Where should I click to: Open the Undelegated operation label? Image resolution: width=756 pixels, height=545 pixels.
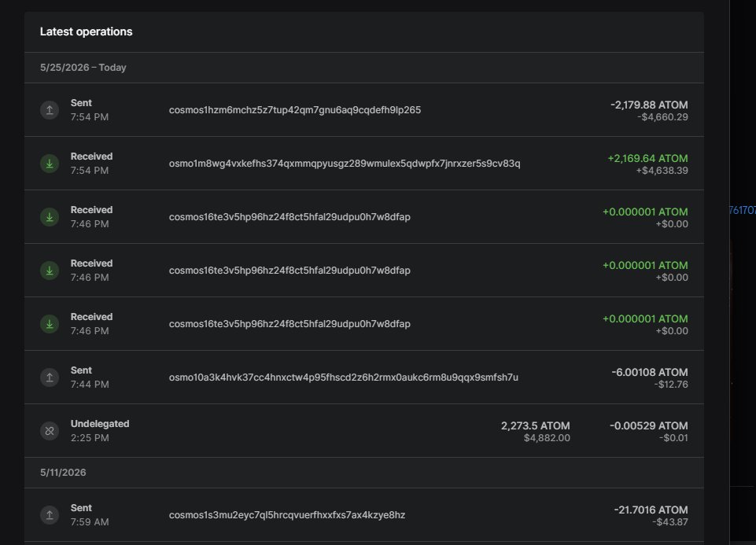point(100,424)
